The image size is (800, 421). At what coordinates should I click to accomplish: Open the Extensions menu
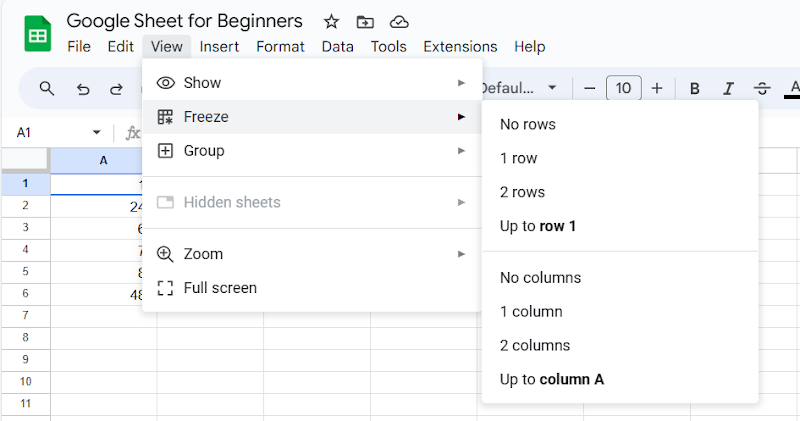pos(460,46)
